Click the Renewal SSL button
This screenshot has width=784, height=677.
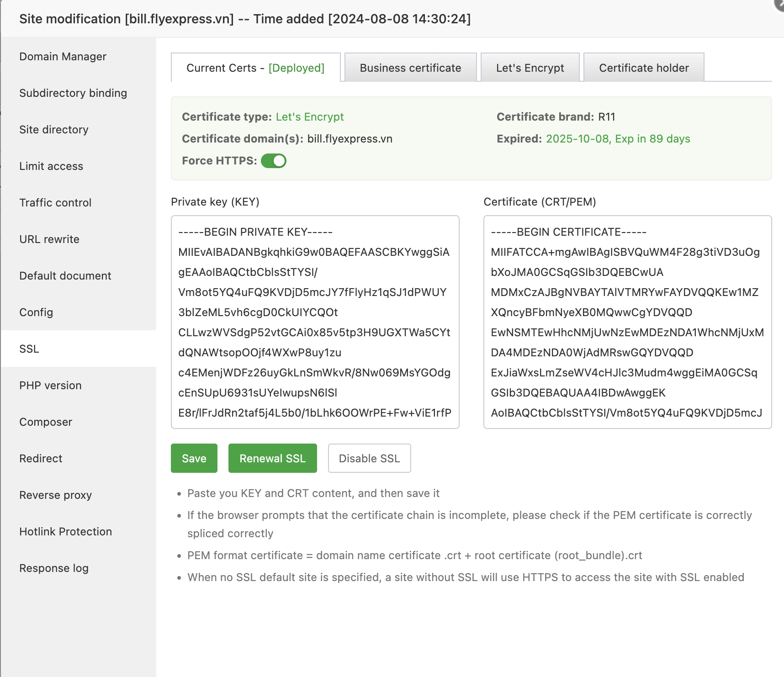click(272, 458)
